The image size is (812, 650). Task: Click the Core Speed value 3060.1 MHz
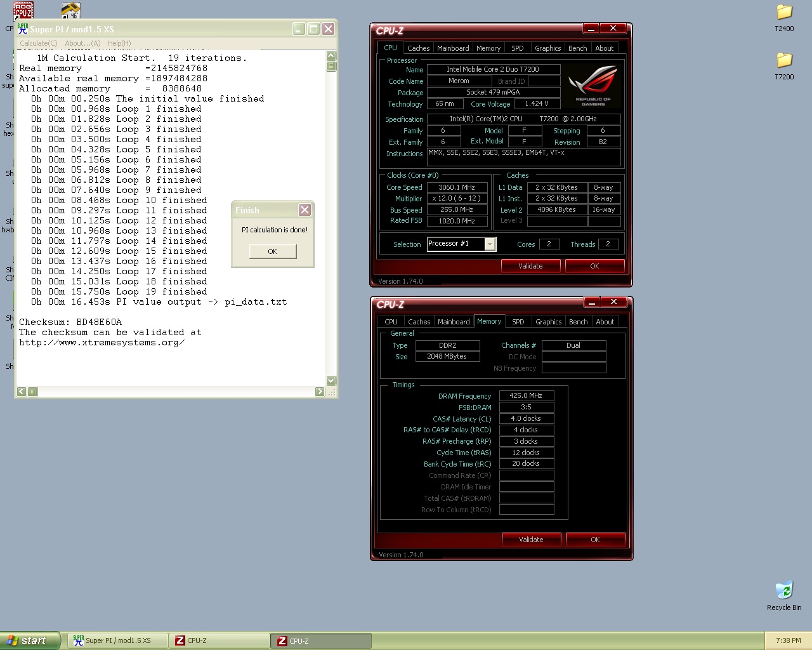[x=457, y=187]
